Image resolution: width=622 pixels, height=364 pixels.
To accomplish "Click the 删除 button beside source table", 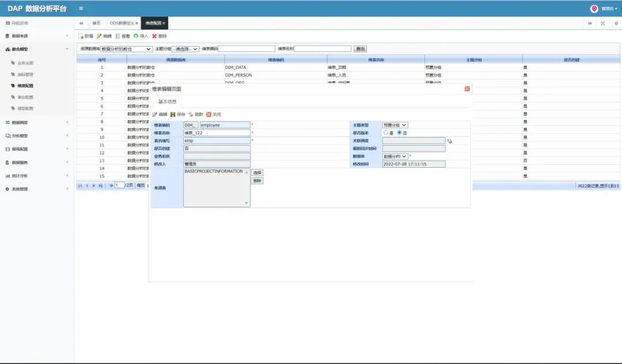I will click(x=257, y=181).
